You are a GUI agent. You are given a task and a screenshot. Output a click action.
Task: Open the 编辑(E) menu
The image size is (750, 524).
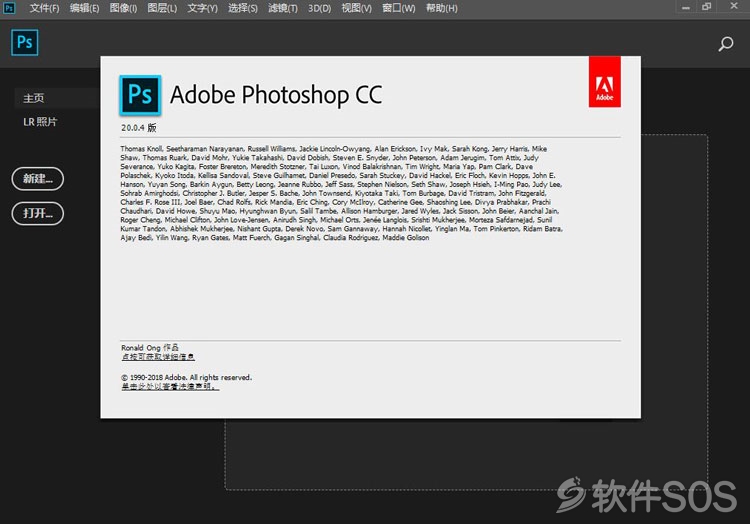pyautogui.click(x=84, y=8)
